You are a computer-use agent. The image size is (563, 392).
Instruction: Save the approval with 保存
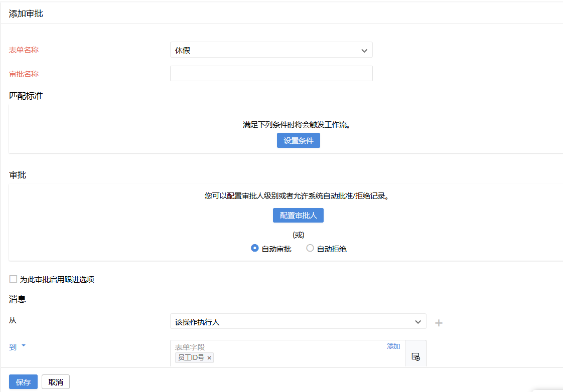tap(23, 382)
